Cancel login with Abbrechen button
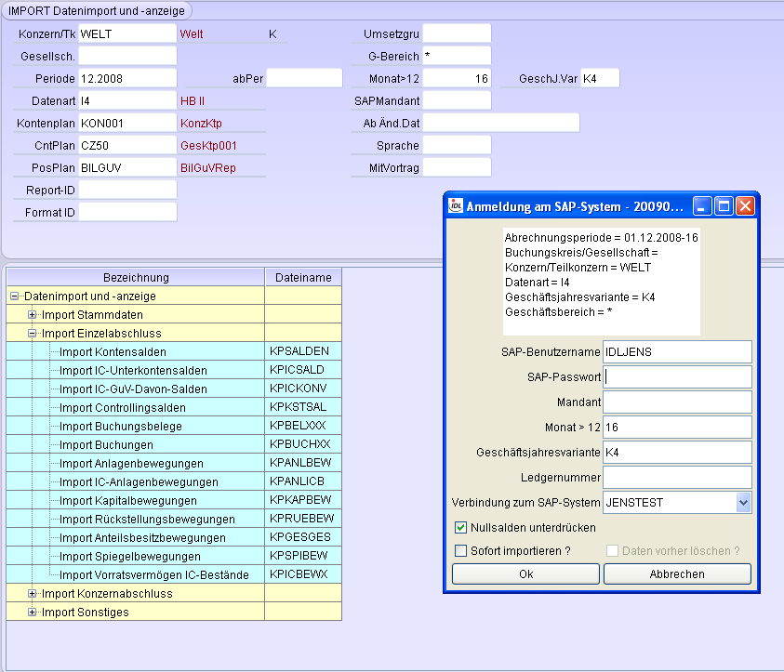The height and width of the screenshot is (672, 784). click(677, 574)
